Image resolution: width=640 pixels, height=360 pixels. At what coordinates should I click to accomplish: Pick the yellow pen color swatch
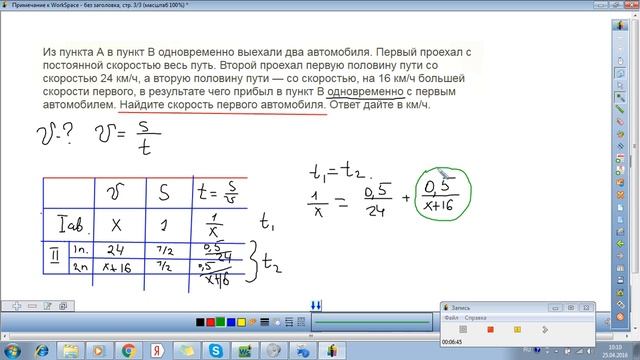pos(241,322)
